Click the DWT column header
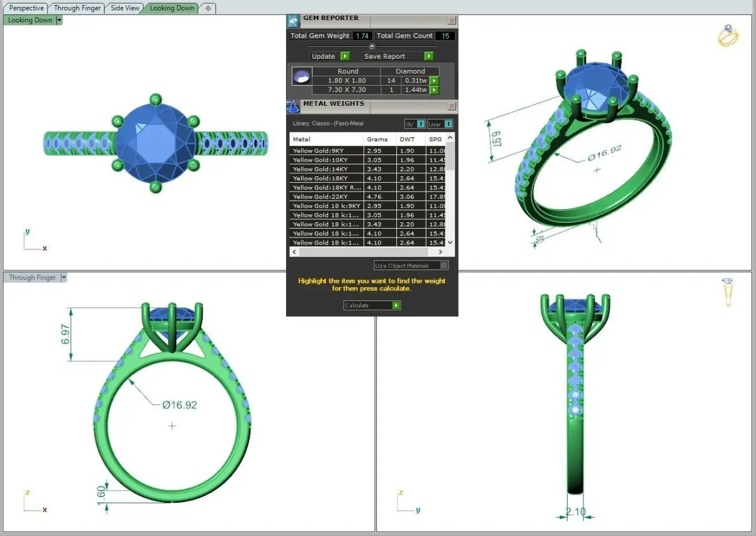756x536 pixels. [x=411, y=139]
